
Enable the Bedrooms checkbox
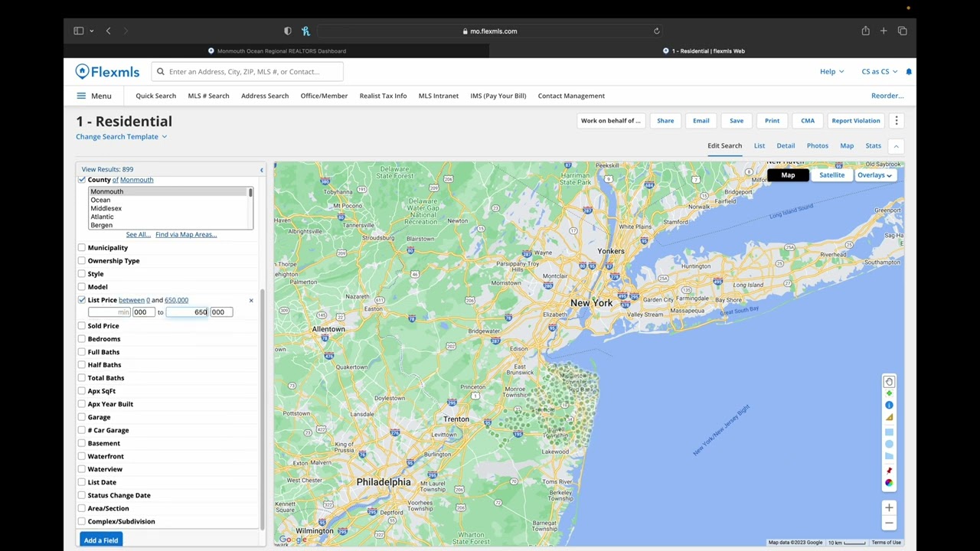(x=82, y=339)
